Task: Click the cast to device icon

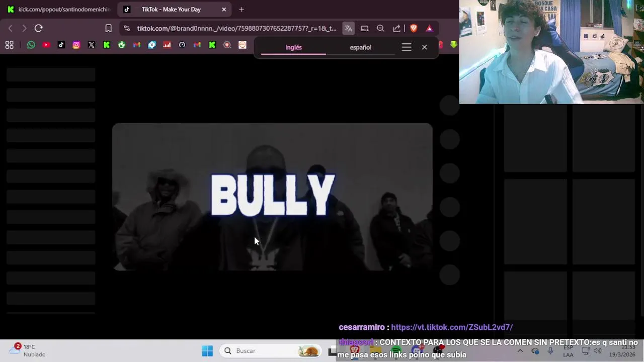Action: coord(365,28)
